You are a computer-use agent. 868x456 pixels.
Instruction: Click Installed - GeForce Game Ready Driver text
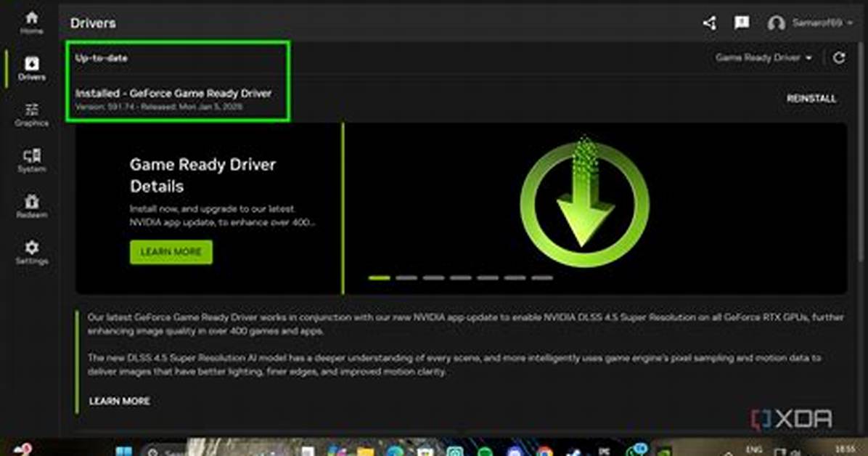(173, 93)
